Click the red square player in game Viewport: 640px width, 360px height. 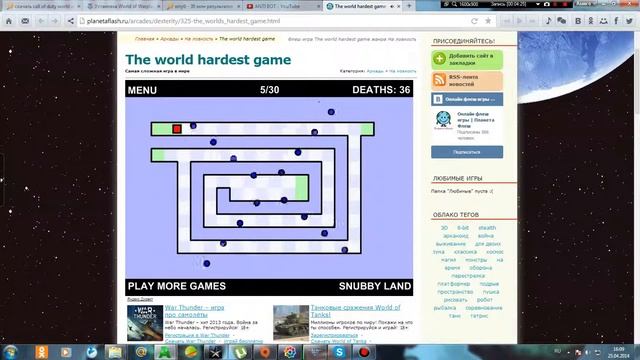tap(177, 129)
